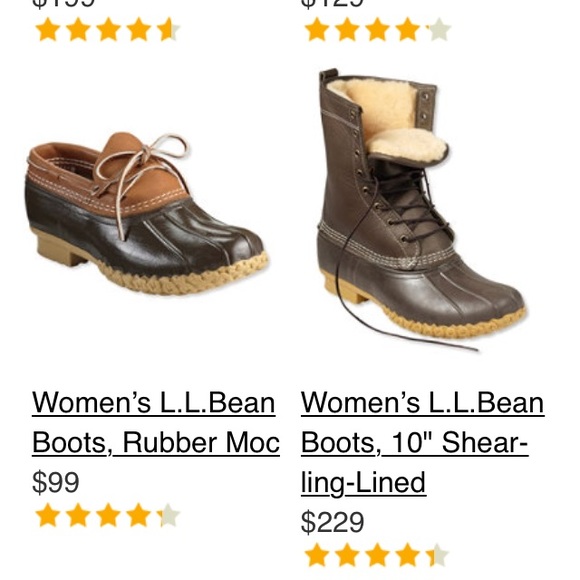Click the grey last star under Rubber Moc

(x=169, y=515)
